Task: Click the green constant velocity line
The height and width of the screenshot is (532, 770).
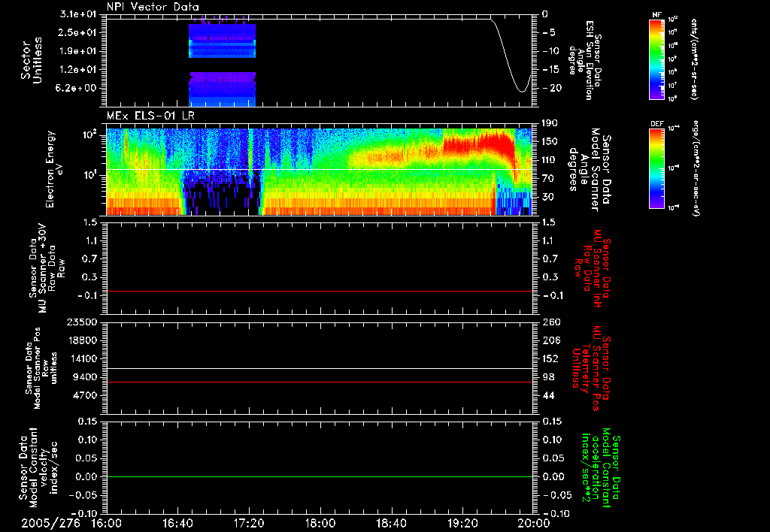Action: [x=319, y=476]
